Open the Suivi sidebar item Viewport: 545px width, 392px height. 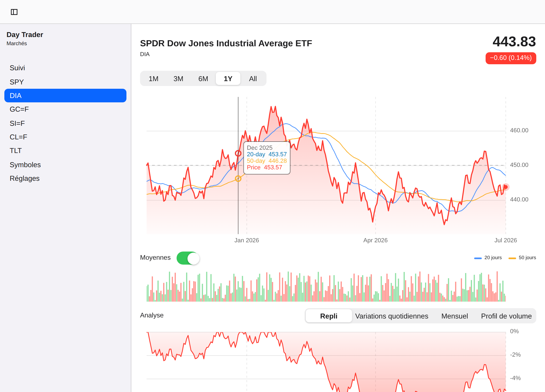[x=65, y=68]
